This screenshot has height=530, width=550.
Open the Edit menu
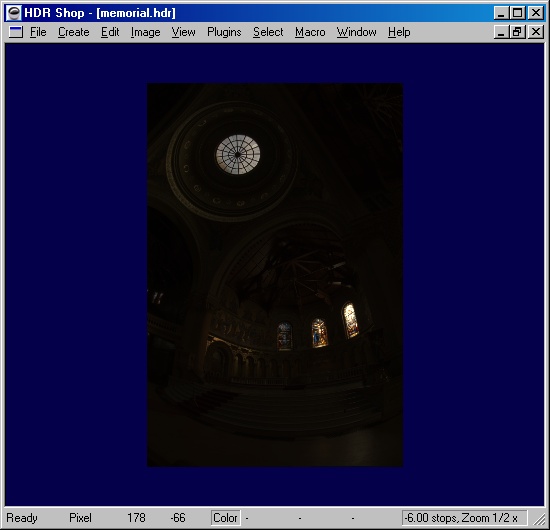pos(110,32)
